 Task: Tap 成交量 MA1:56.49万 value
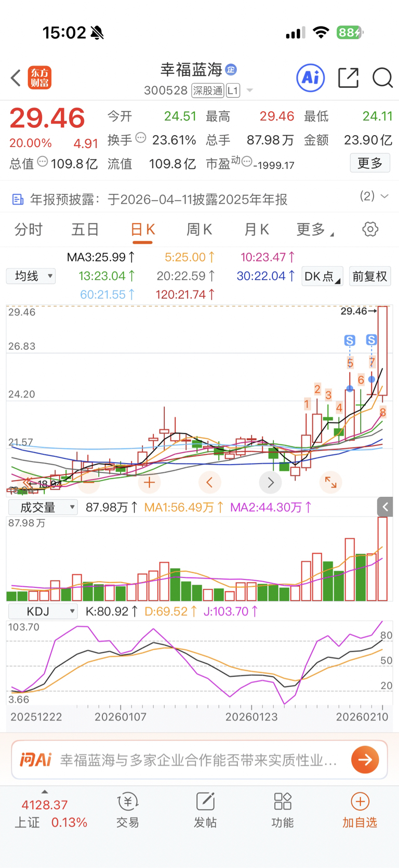click(184, 507)
